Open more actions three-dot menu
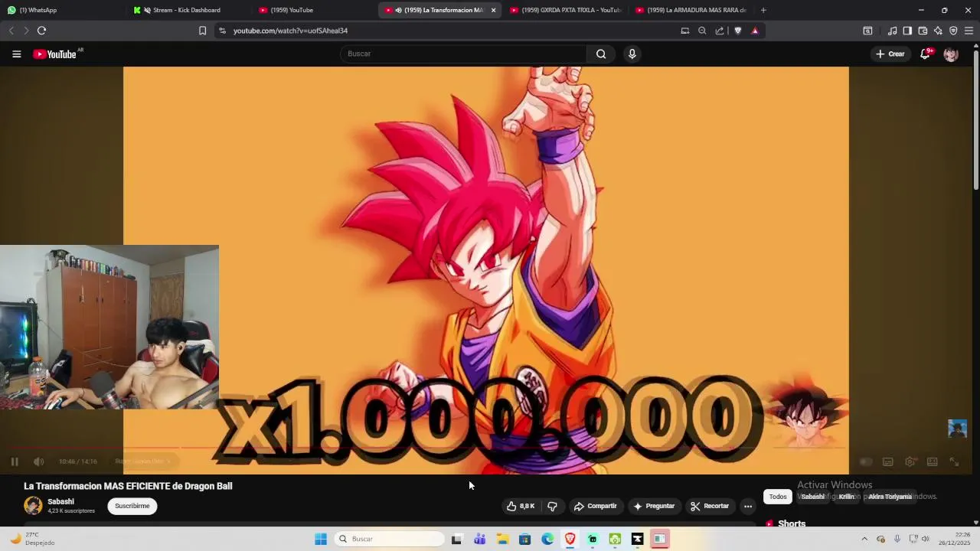Screen dimensions: 980x551 pos(748,506)
